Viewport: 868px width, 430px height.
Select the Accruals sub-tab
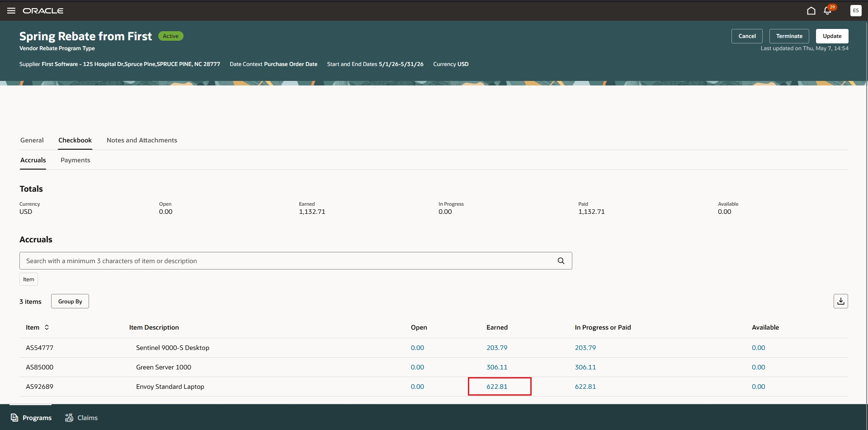[x=33, y=160]
